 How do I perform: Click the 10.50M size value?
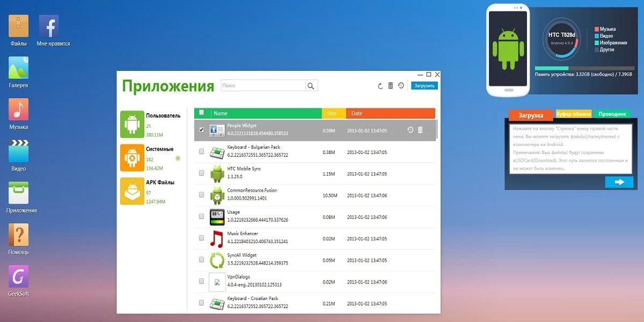pyautogui.click(x=330, y=195)
